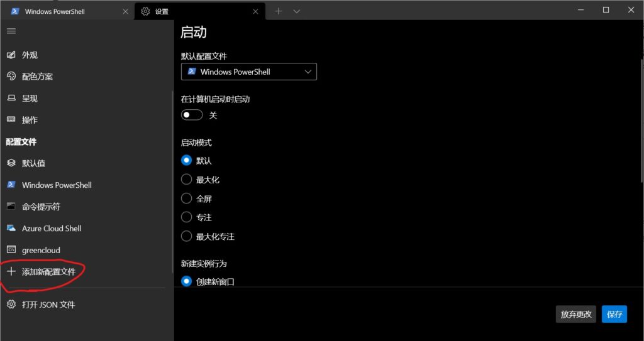Click the 配色方案 palette icon

pyautogui.click(x=11, y=77)
